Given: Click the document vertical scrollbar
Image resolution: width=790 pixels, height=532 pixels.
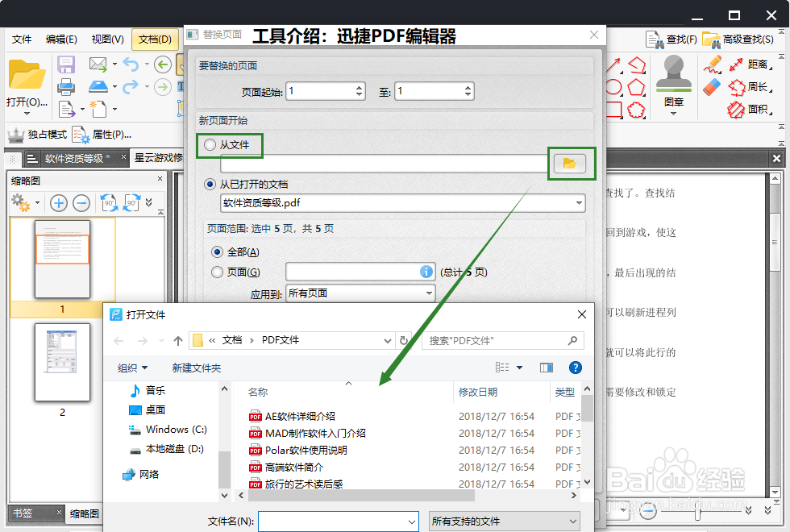Looking at the screenshot, I should pos(775,243).
